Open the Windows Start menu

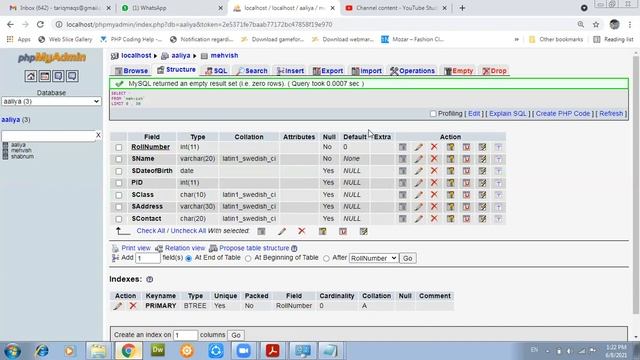13,351
